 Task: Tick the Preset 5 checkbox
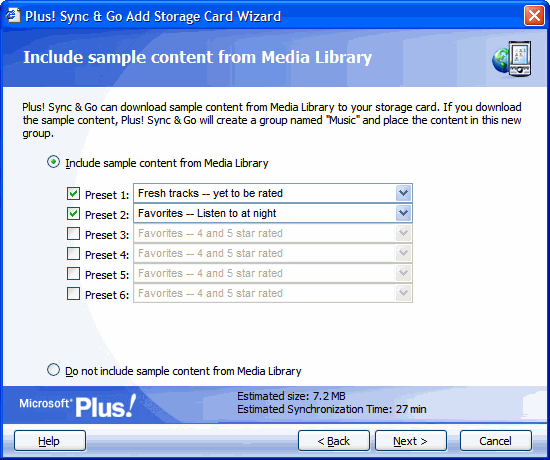73,273
